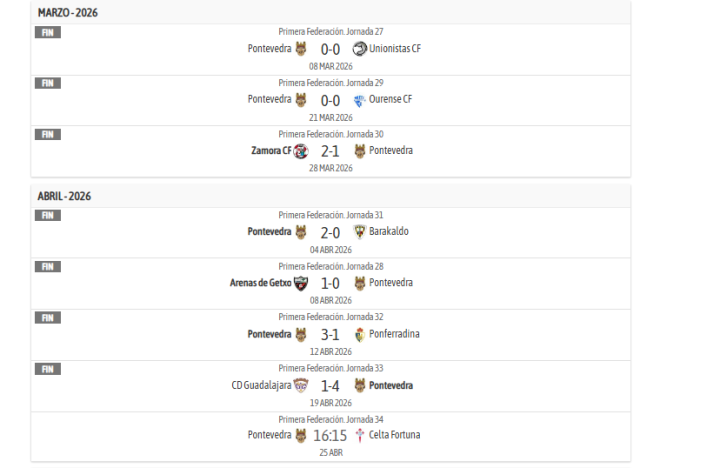The image size is (720, 468).
Task: Click the Barakaldo crest icon
Action: click(360, 231)
